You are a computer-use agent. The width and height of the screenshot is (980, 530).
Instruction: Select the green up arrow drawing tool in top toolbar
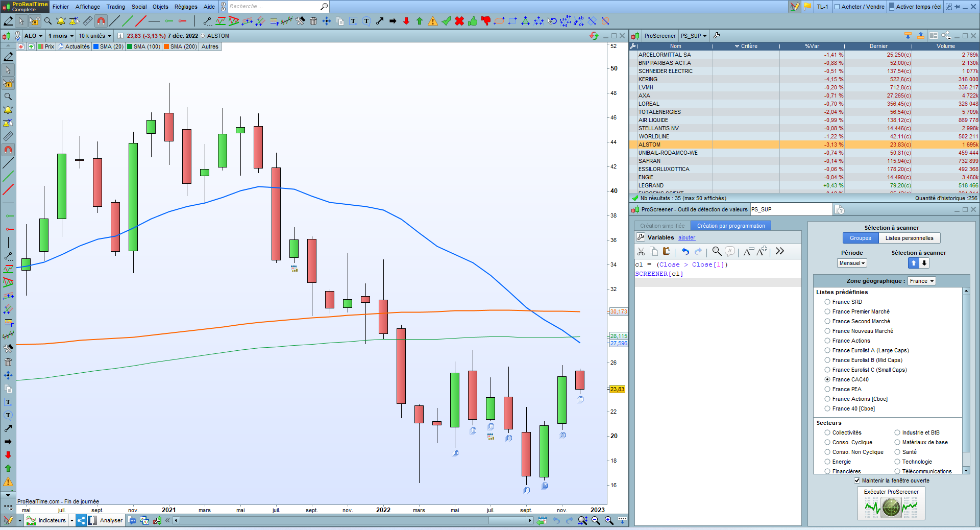click(420, 21)
